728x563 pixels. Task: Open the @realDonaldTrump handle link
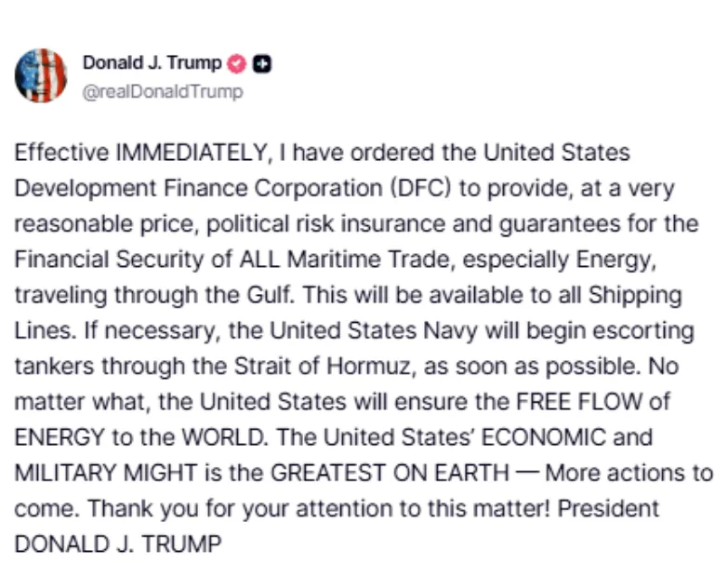point(163,91)
